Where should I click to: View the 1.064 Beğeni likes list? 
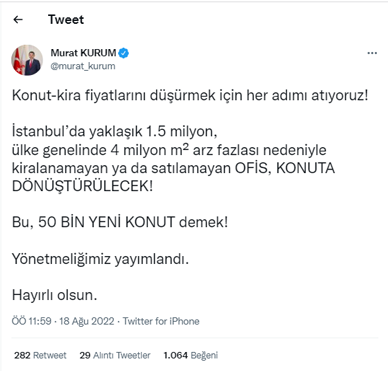[x=190, y=355]
